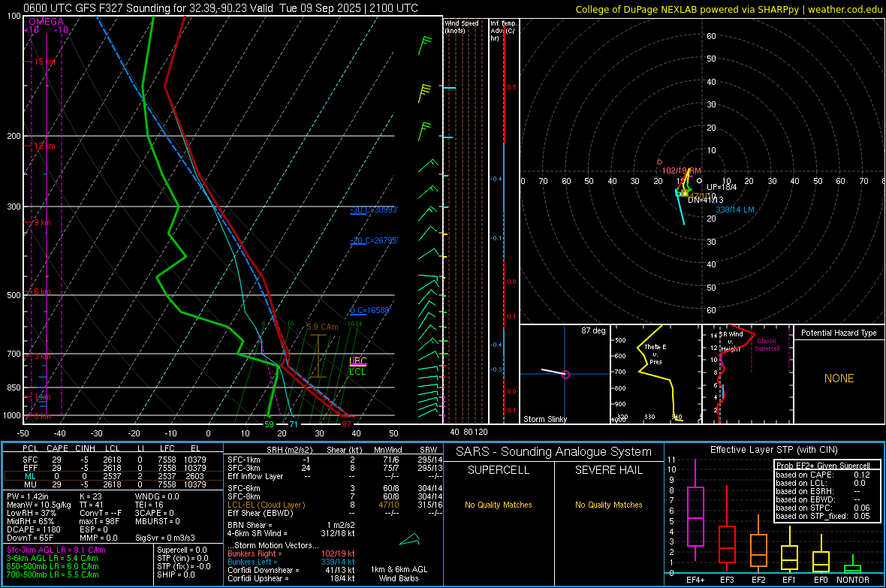Image resolution: width=886 pixels, height=588 pixels.
Task: Select the GFS F327 sounding title text
Action: [220, 8]
